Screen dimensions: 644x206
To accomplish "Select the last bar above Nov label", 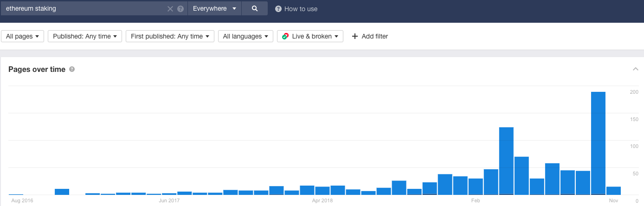I will [613, 191].
